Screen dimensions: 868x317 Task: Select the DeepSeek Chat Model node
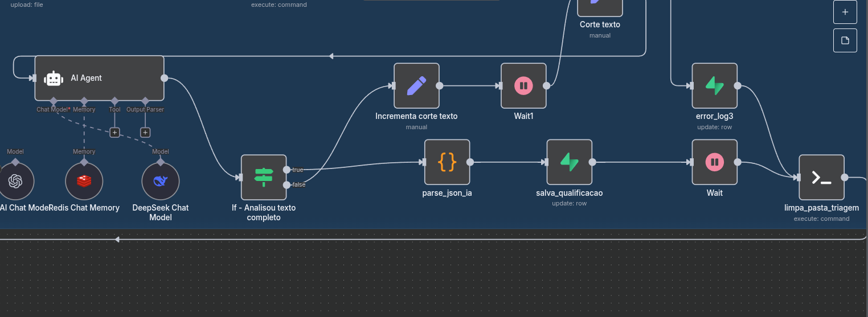(x=160, y=182)
